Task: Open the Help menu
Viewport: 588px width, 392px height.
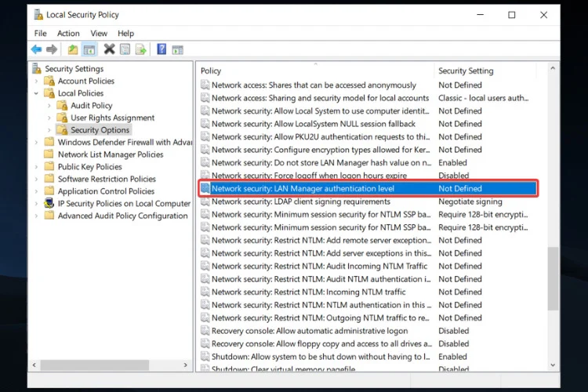Action: tap(125, 34)
